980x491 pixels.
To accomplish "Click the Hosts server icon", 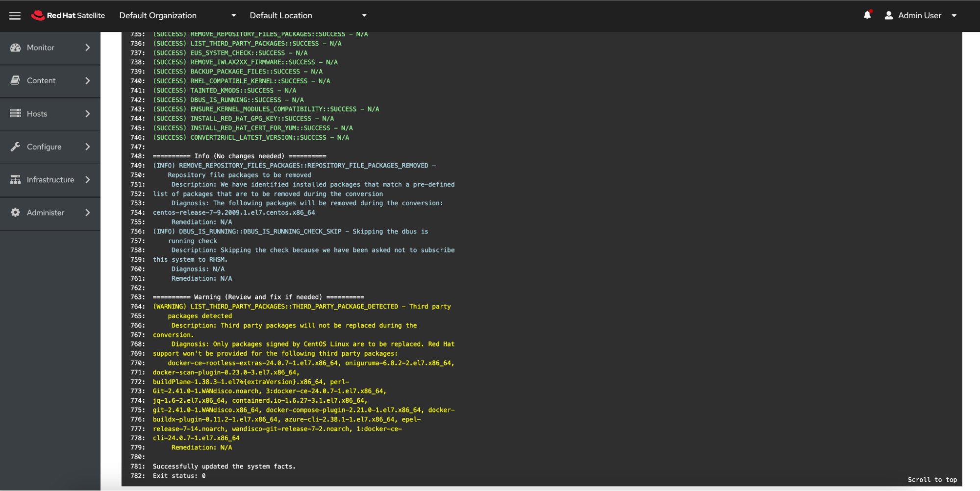I will tap(16, 114).
